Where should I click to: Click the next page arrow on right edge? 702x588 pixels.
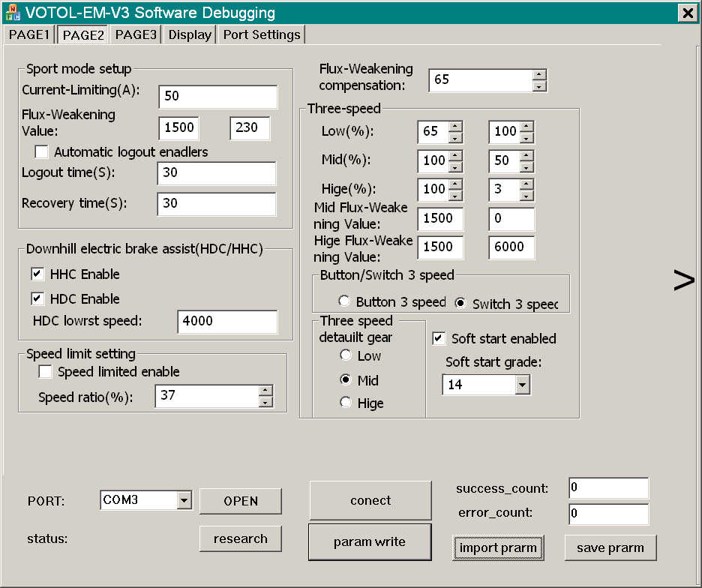(x=684, y=280)
